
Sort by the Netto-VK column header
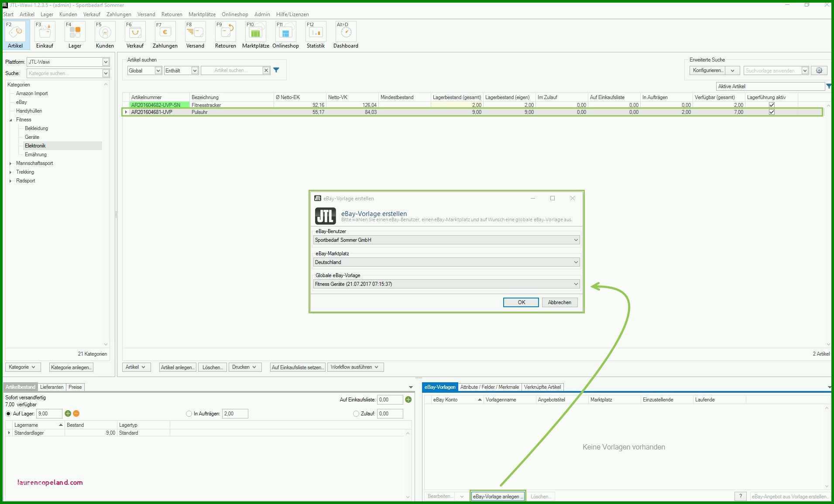point(352,97)
